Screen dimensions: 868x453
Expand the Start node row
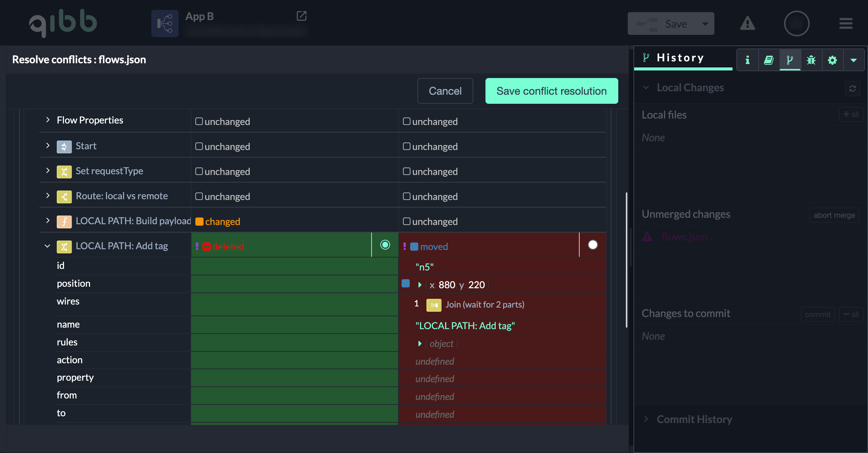(x=48, y=146)
